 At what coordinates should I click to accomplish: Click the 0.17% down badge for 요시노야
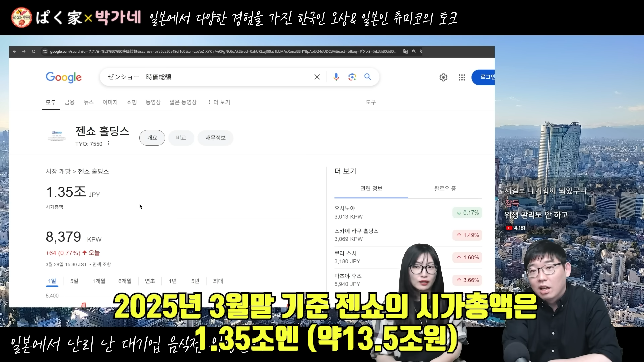coord(467,213)
